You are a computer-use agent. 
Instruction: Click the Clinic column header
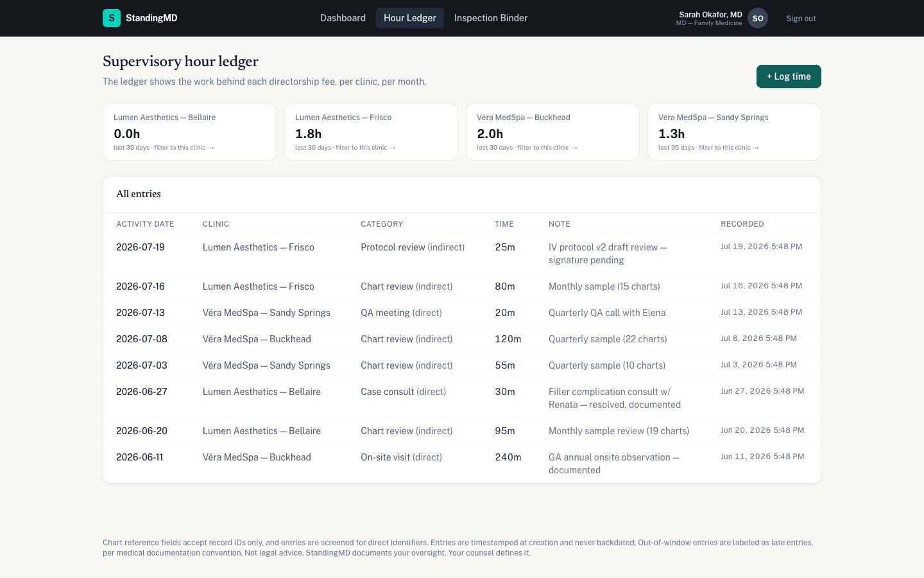(x=216, y=224)
